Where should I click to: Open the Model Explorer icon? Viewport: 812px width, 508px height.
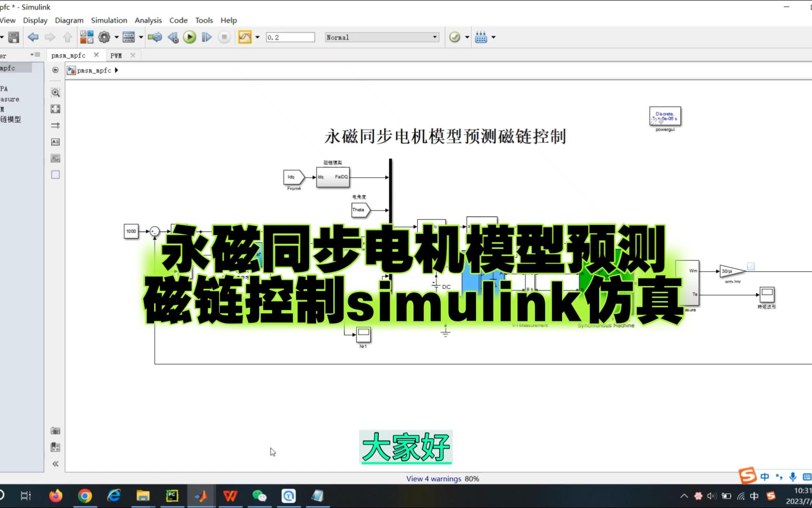tap(128, 37)
